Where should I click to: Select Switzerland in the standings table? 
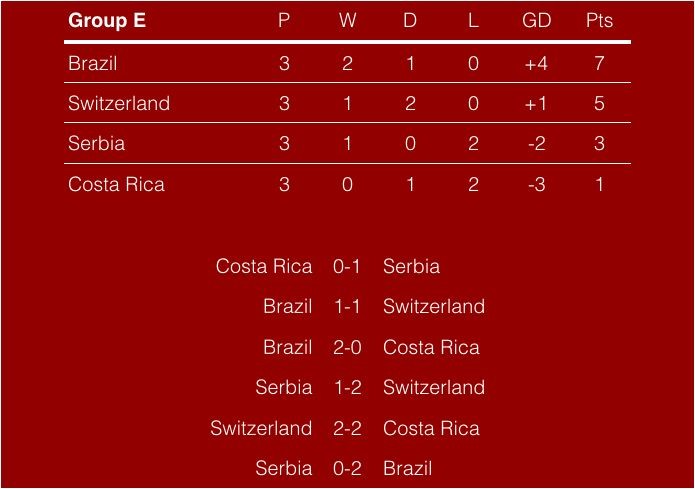(119, 103)
